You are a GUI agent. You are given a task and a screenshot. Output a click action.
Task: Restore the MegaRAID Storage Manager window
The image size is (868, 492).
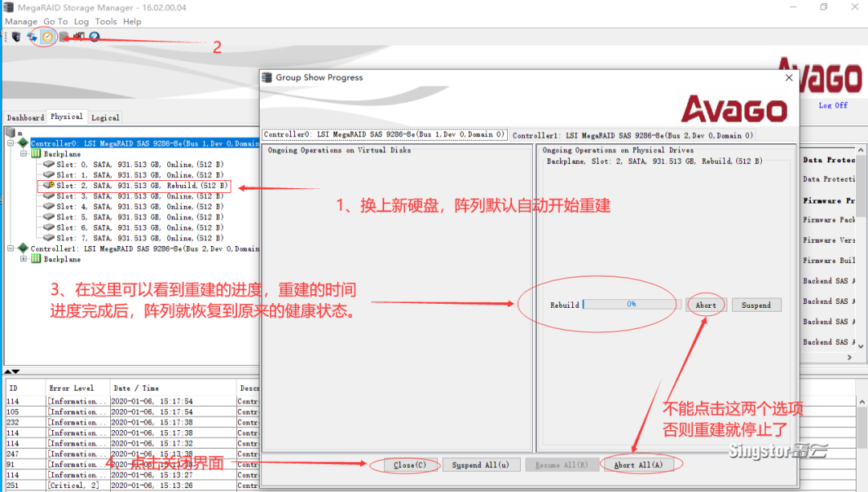point(824,7)
